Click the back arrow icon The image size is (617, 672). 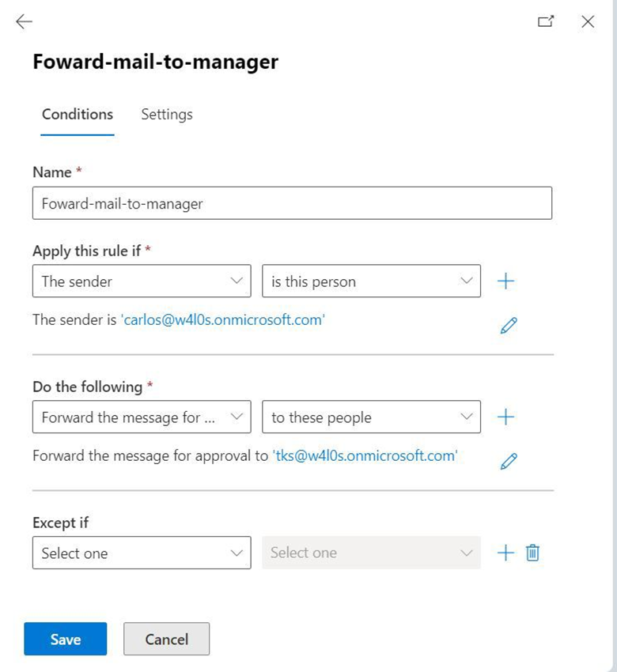coord(25,22)
